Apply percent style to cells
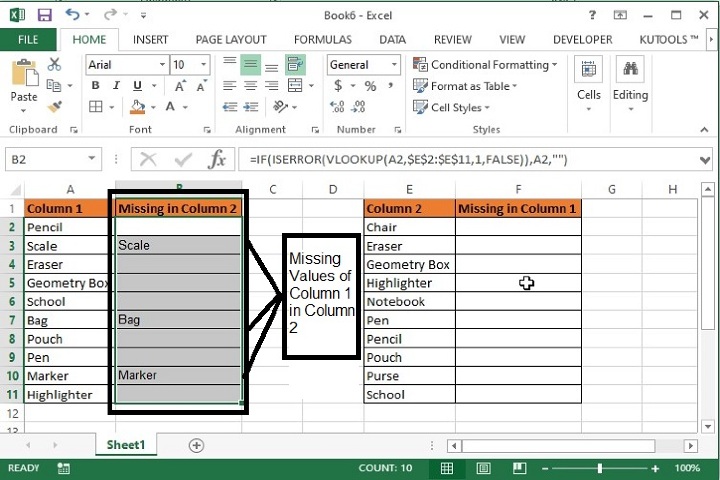720x480 pixels. [370, 86]
